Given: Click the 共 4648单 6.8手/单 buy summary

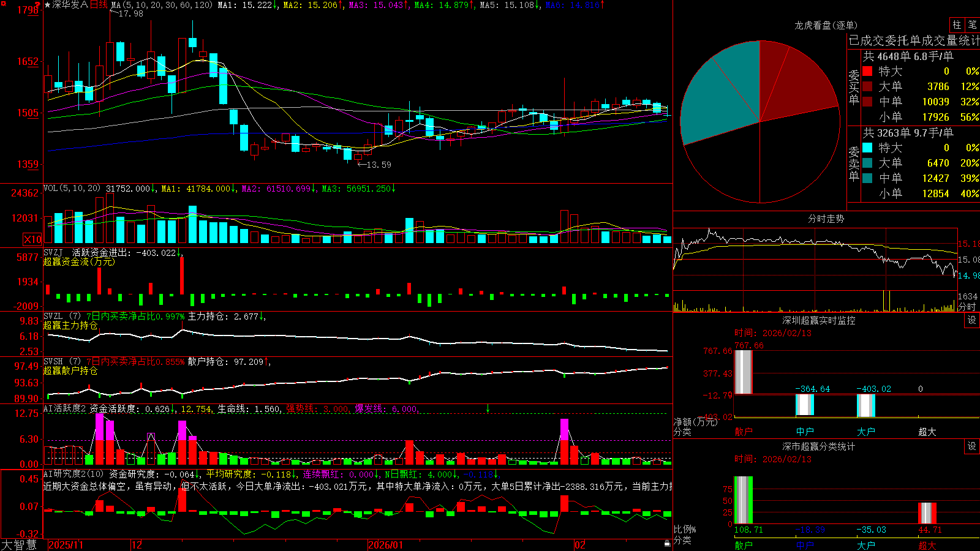Looking at the screenshot, I should (908, 56).
